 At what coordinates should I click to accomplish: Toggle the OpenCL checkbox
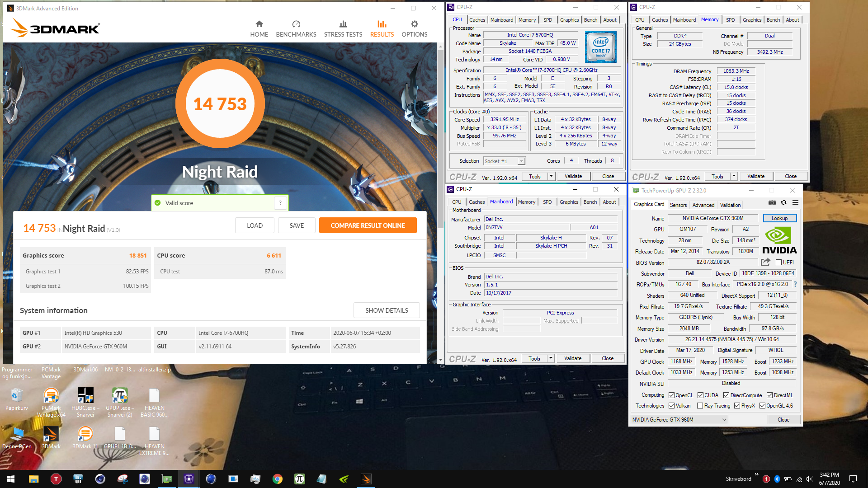[671, 395]
